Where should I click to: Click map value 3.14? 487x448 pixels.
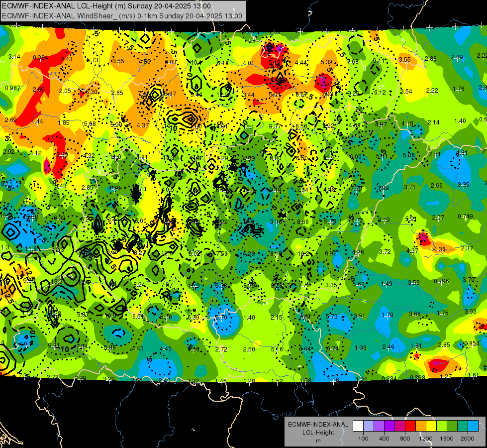click(14, 57)
